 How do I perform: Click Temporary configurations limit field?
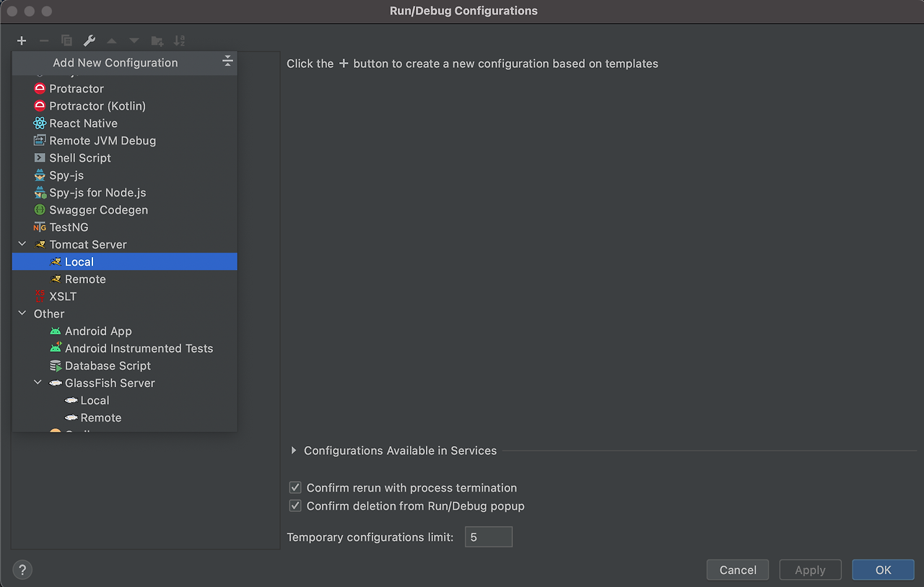point(489,536)
